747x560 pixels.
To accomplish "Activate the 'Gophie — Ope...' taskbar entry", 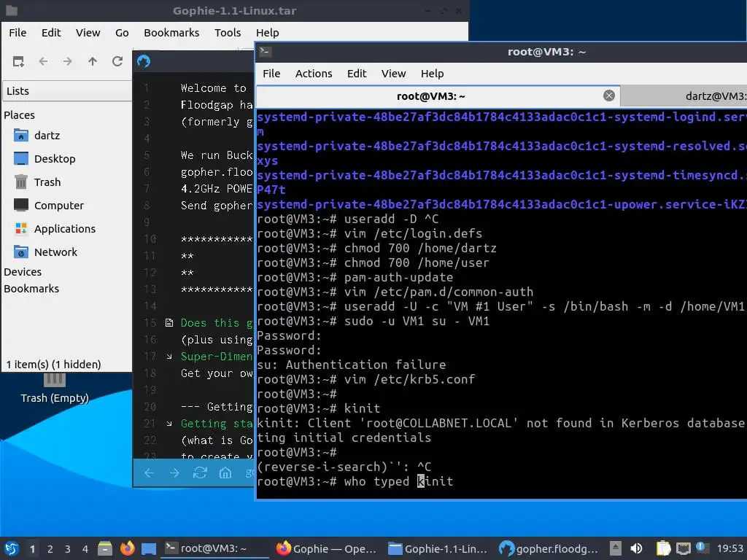I will coord(327,548).
